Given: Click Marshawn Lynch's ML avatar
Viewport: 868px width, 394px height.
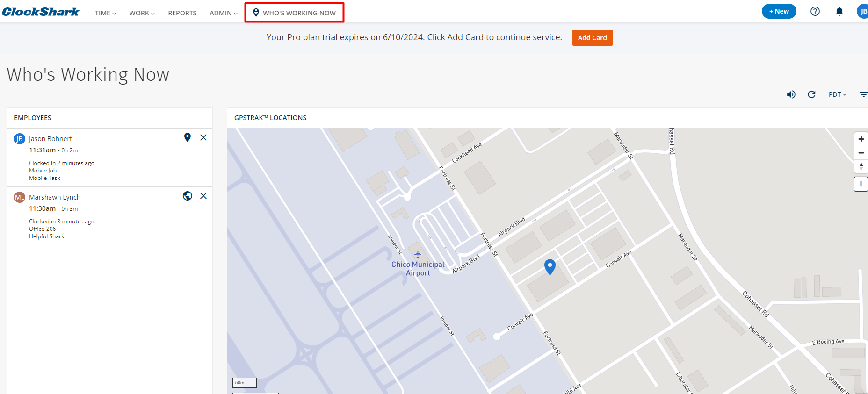Looking at the screenshot, I should (x=20, y=197).
